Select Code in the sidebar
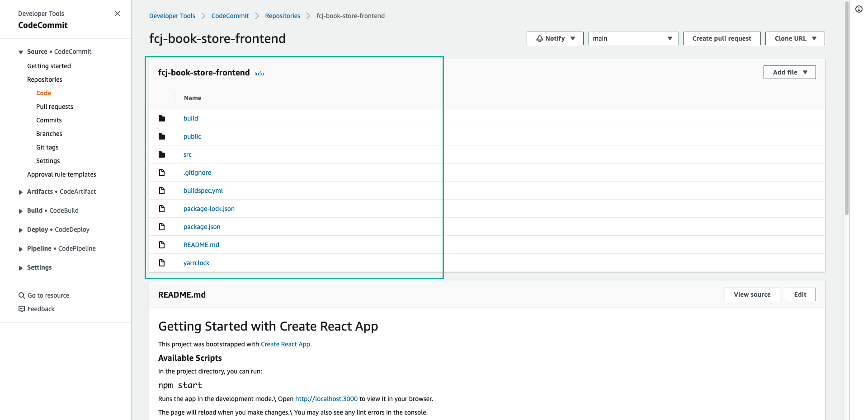Viewport: 868px width, 420px height. 43,93
